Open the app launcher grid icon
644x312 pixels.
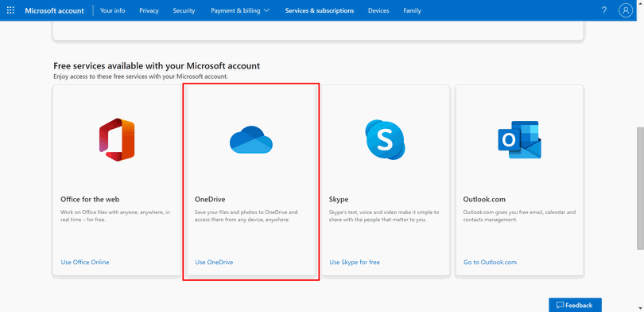click(x=10, y=10)
